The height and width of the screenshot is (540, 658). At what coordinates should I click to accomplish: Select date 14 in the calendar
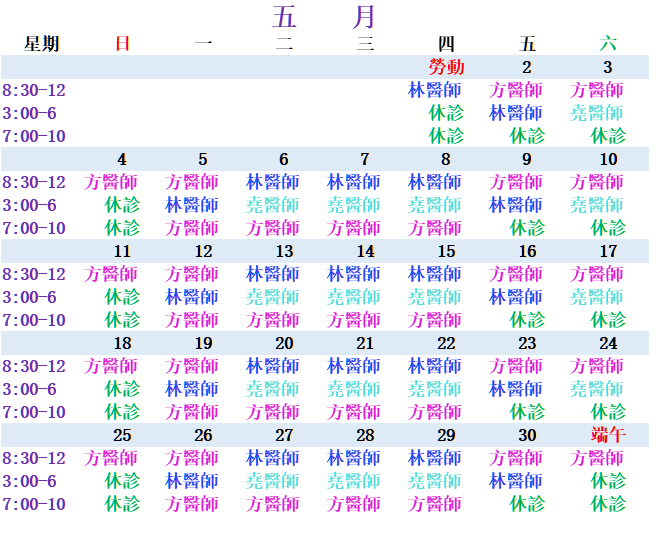(366, 251)
